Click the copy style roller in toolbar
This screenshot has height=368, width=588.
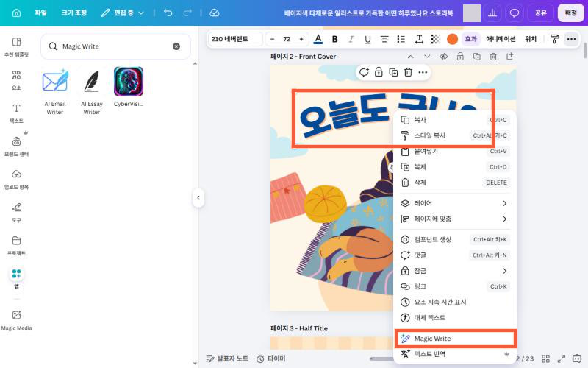click(x=554, y=39)
